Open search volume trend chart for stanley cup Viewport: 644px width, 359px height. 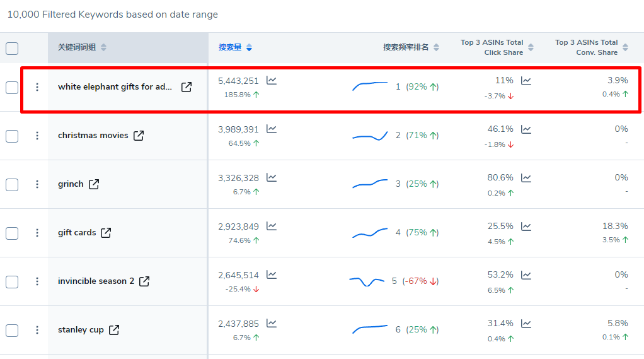point(272,323)
